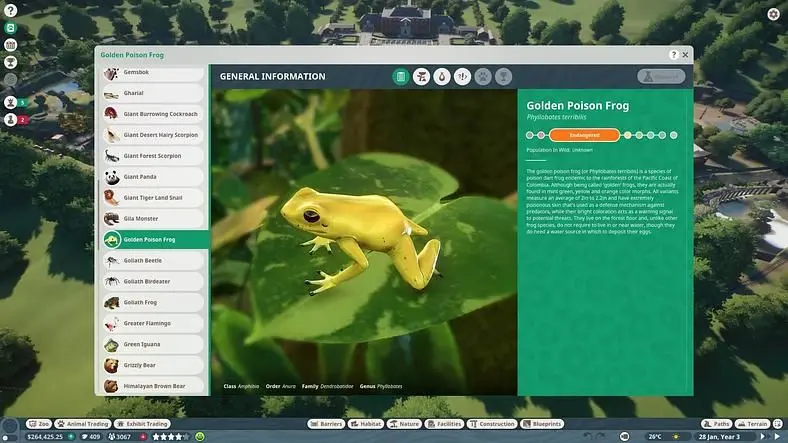
Task: Click the greyed research button in Zoopedia header
Action: 661,76
